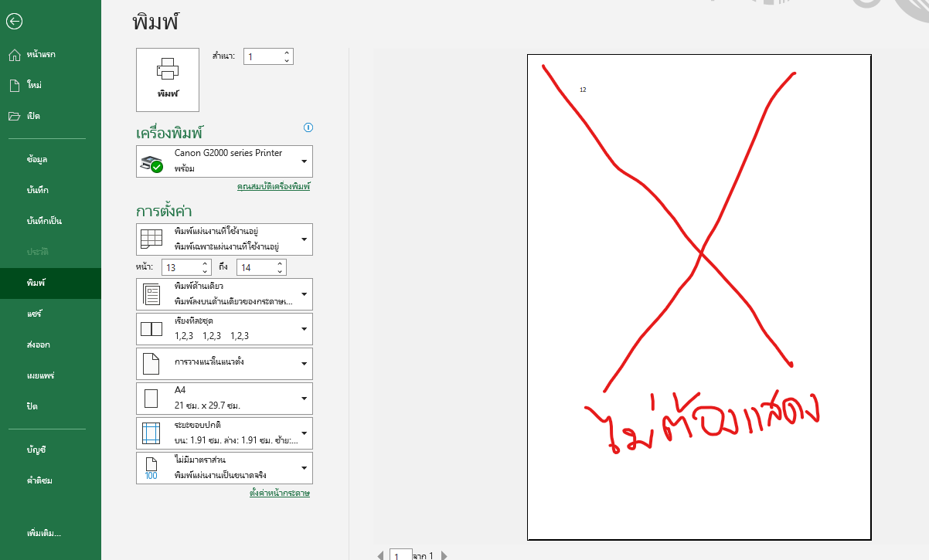Click the back arrow to exit Backstage
This screenshot has width=929, height=560.
point(14,22)
